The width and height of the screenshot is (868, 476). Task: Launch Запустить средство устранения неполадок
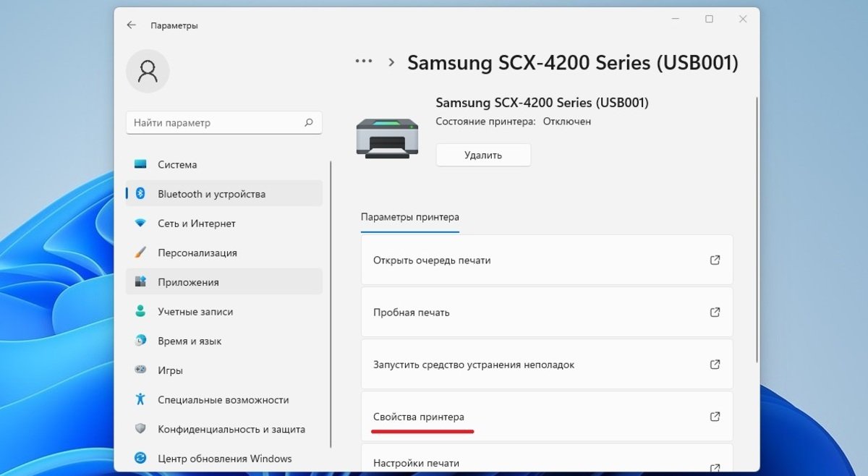tap(547, 365)
